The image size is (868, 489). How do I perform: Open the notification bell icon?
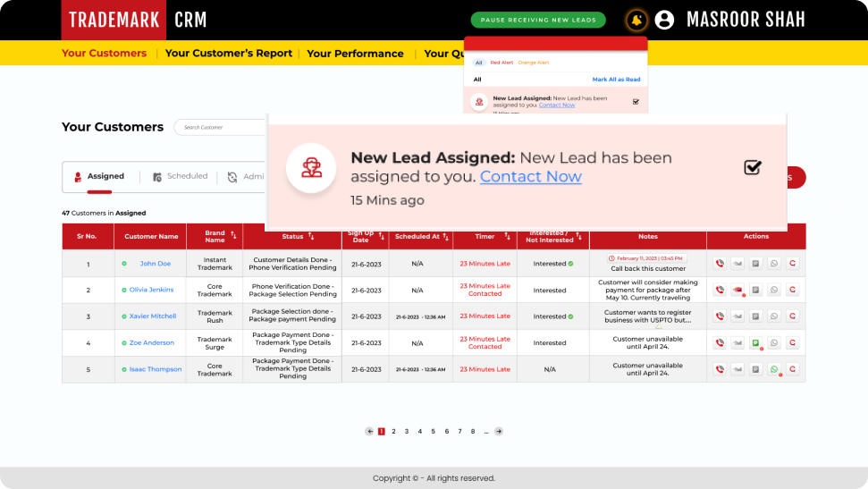point(636,20)
